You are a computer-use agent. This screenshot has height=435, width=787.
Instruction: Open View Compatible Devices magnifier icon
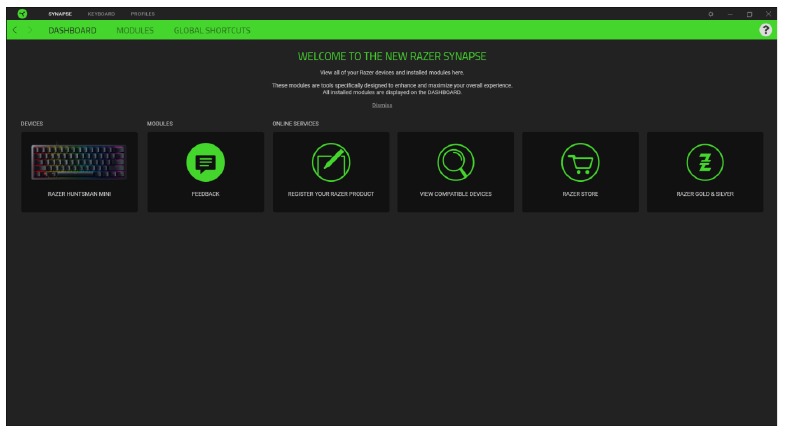(456, 163)
